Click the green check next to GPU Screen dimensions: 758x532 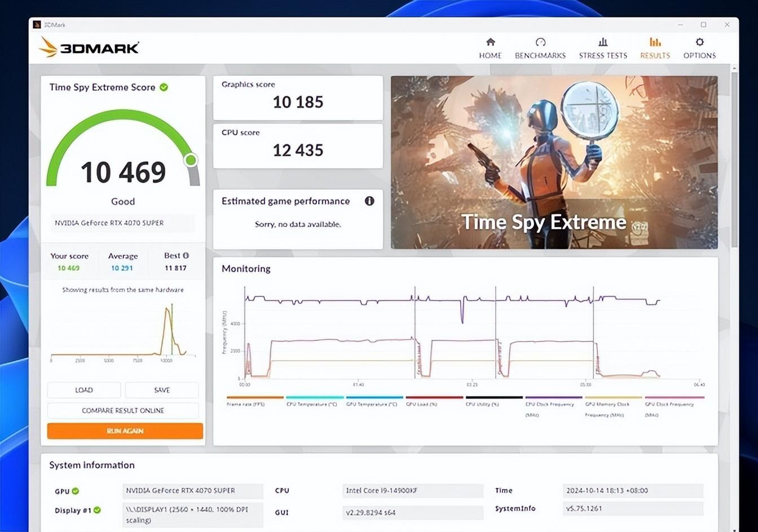[x=76, y=491]
